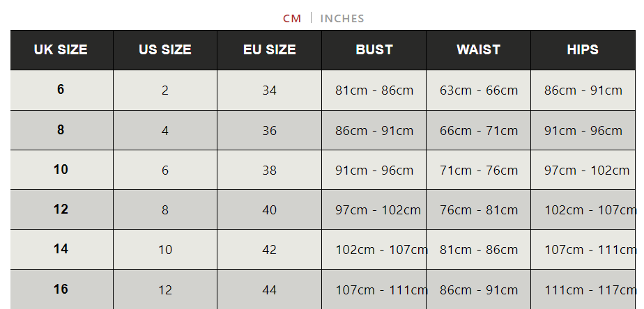The height and width of the screenshot is (309, 644).
Task: Select the WAIST column header
Action: [479, 50]
